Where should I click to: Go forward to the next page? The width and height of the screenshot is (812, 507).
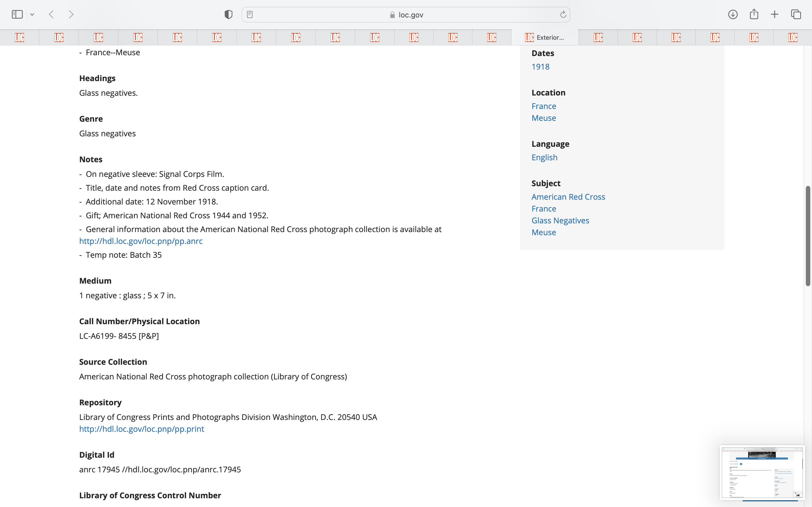71,14
